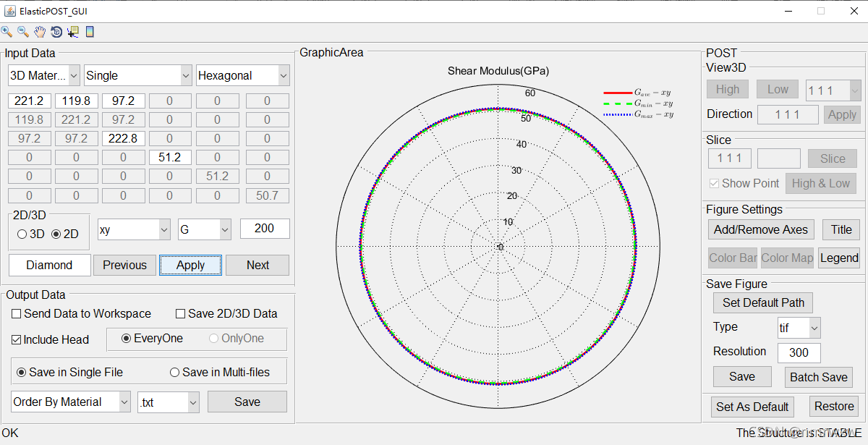Click the Direction field 1 1 1

point(788,114)
